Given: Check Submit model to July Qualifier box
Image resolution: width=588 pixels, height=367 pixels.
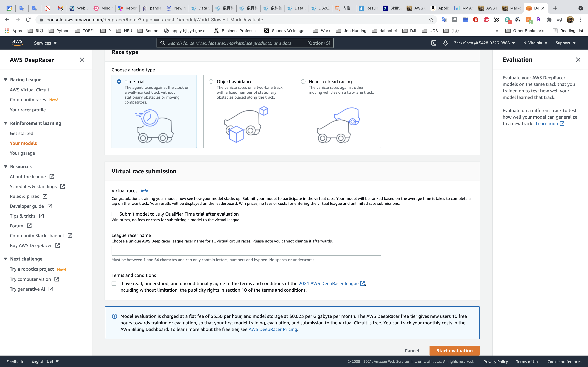Looking at the screenshot, I should tap(114, 214).
